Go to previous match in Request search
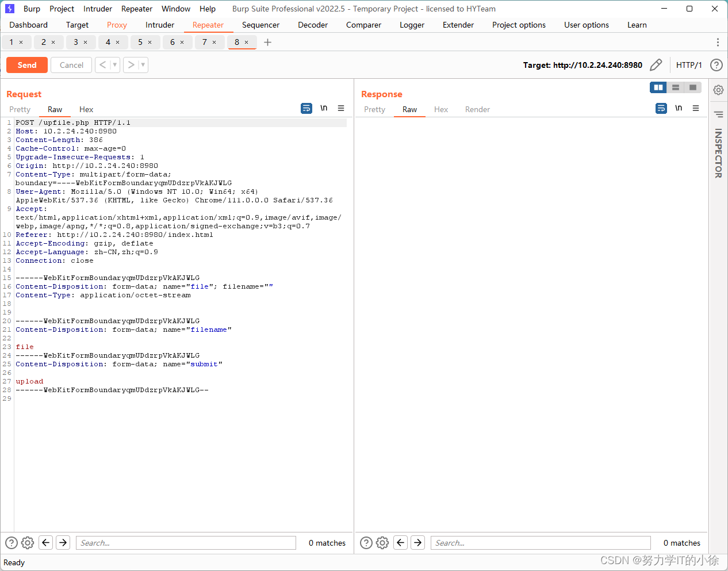 pyautogui.click(x=46, y=542)
